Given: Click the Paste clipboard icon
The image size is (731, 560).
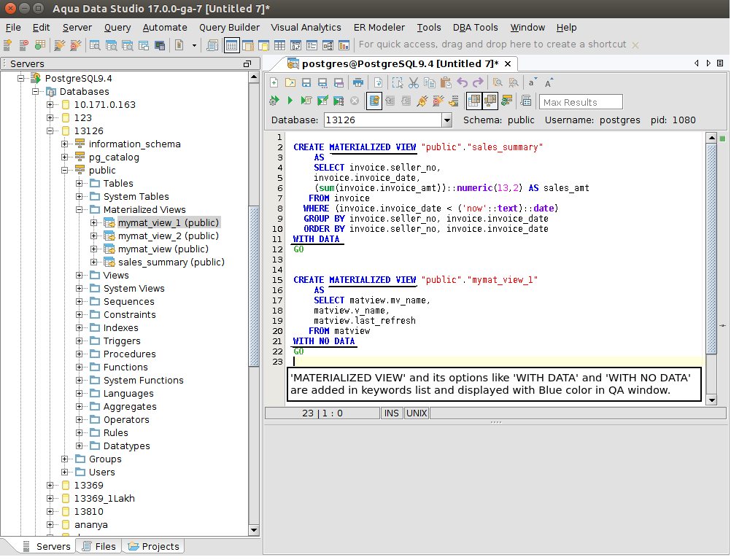Looking at the screenshot, I should 445,82.
